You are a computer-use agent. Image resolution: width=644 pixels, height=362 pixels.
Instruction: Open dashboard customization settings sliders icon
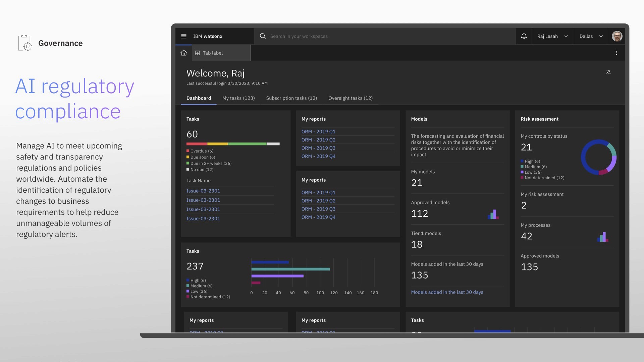pos(608,72)
